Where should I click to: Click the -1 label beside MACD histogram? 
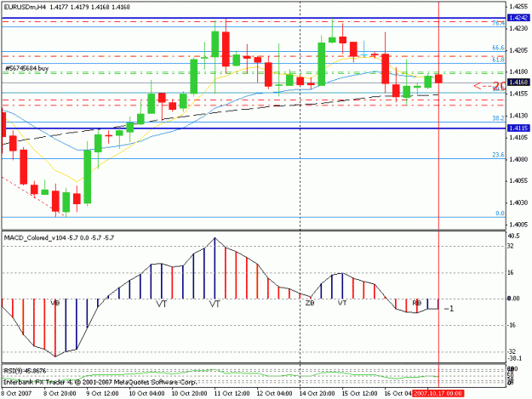coord(449,309)
